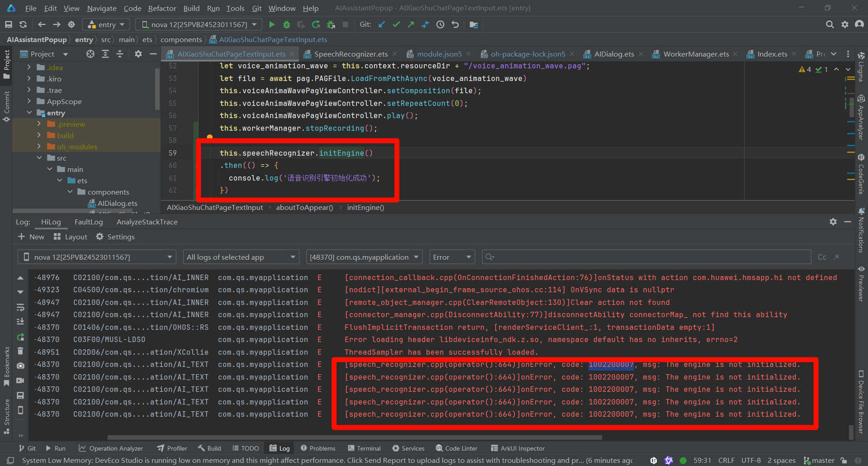Open the FaultLog tab
The image size is (868, 466).
tap(89, 222)
